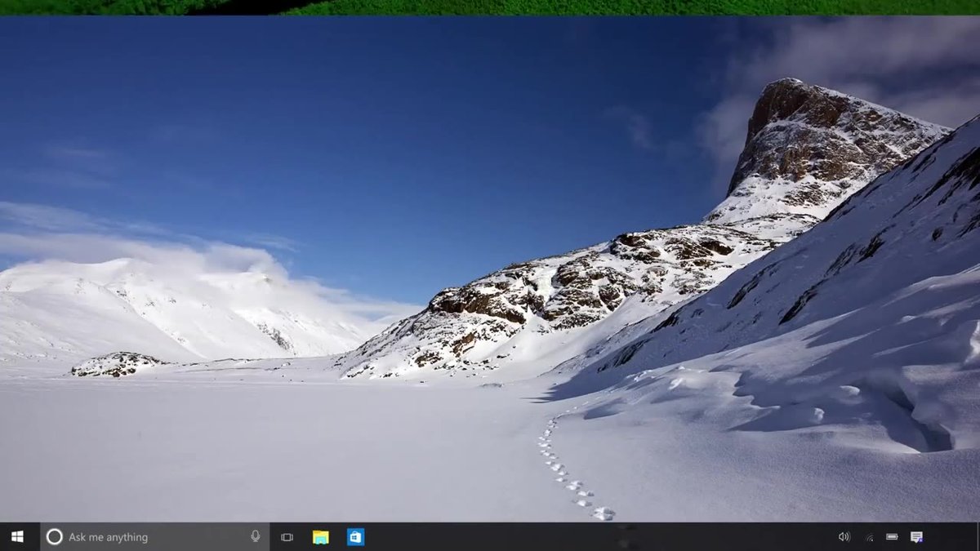
Task: Open the Windows Store app
Action: coord(354,537)
